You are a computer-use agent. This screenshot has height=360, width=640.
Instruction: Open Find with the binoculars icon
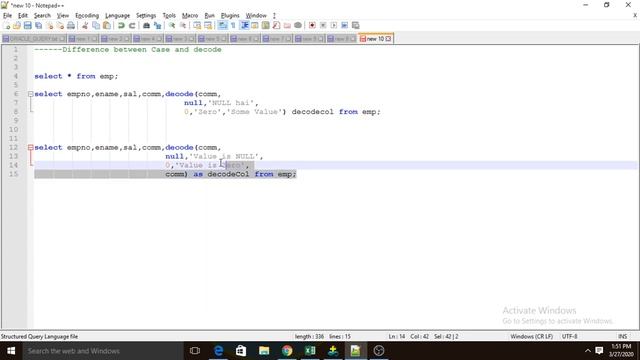click(x=146, y=25)
